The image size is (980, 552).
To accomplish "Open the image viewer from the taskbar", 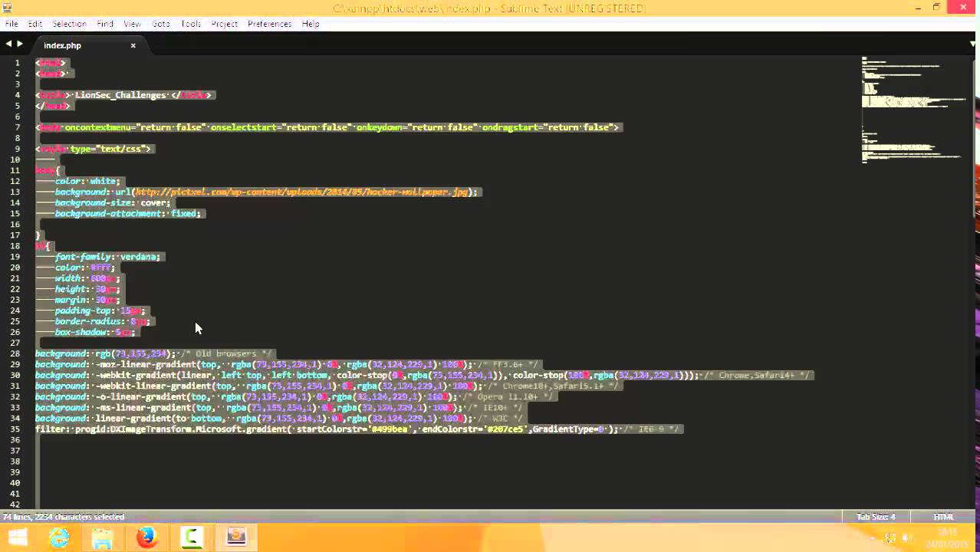I will 235,537.
